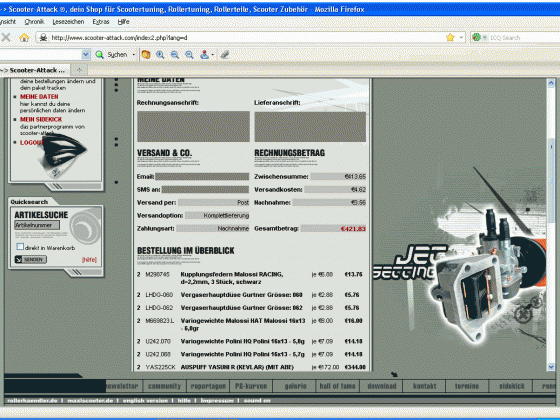Open the Chronik menu
Viewport: 560px width, 420px height.
point(34,22)
